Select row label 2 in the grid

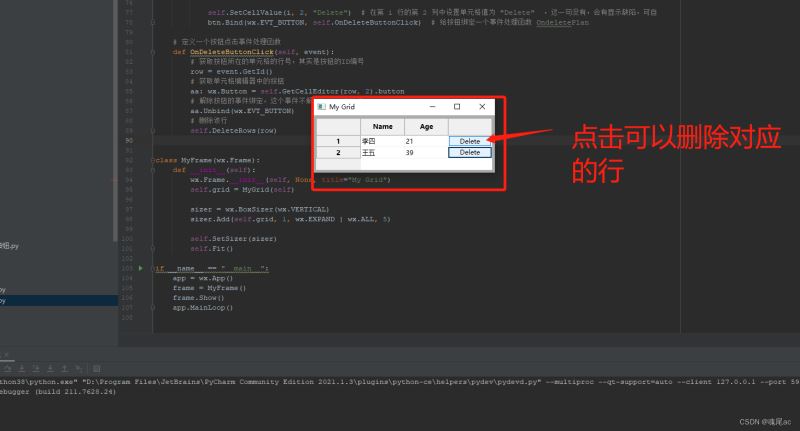[x=338, y=153]
